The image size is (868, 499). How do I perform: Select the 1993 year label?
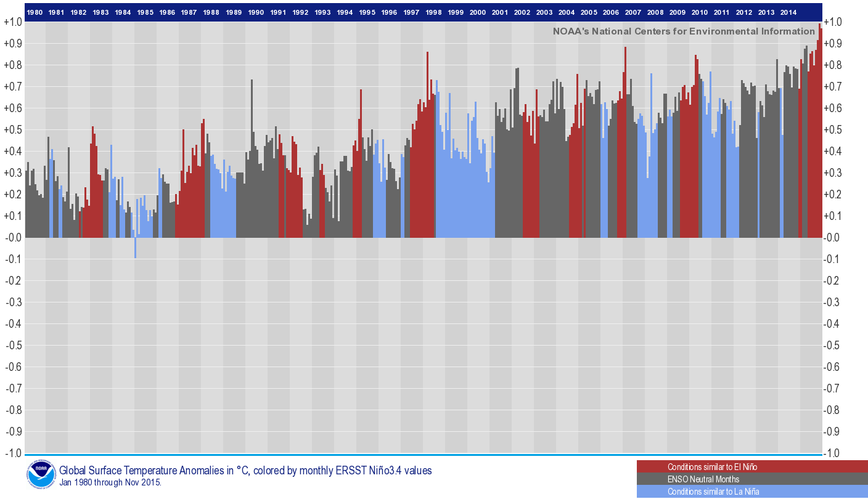pyautogui.click(x=322, y=12)
